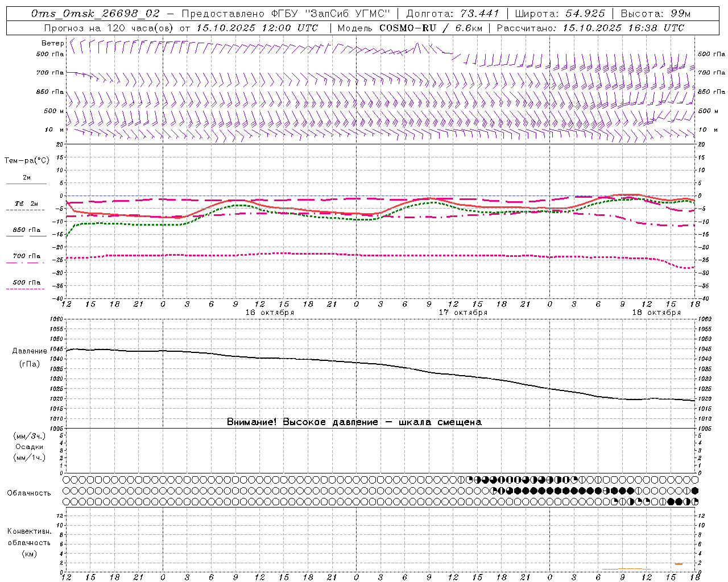Click the dashed line sample under Td 2м
The width and height of the screenshot is (728, 582).
25,210
